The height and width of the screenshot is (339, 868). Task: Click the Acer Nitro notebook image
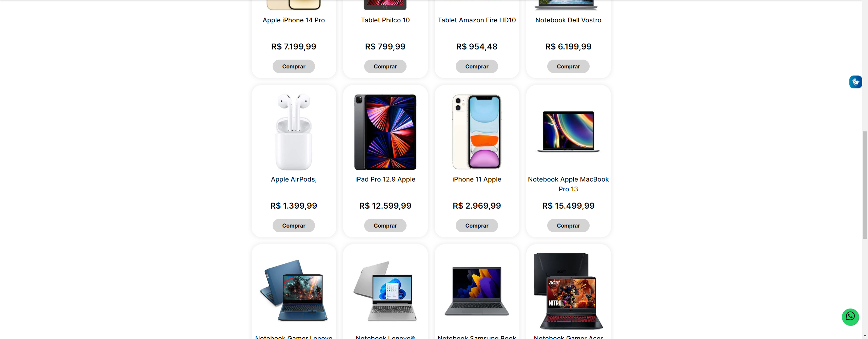click(x=568, y=291)
